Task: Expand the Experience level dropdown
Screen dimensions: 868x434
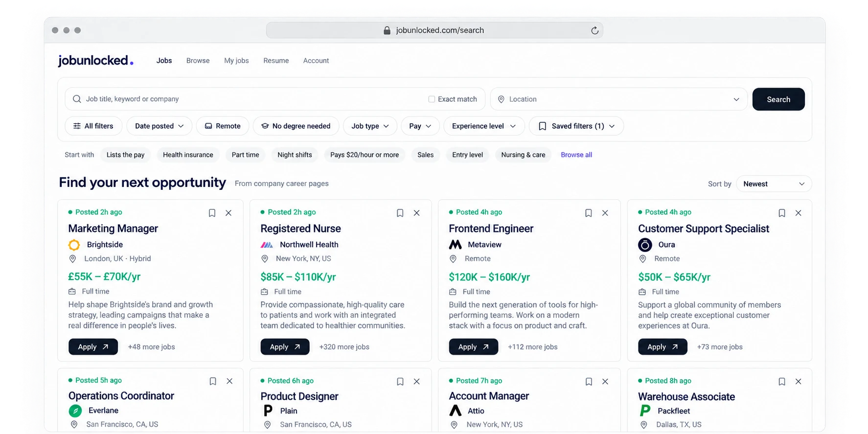Action: pyautogui.click(x=484, y=126)
